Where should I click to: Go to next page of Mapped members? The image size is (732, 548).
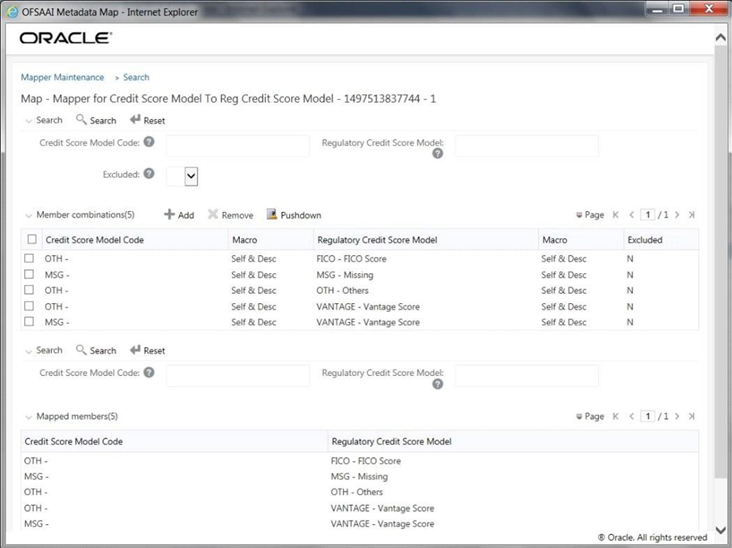[677, 416]
